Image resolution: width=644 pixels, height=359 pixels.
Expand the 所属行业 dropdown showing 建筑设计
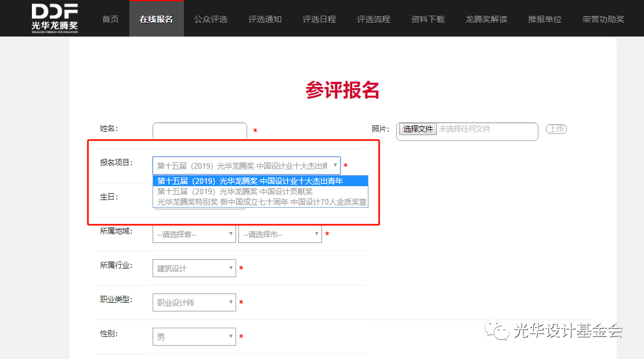tap(194, 268)
